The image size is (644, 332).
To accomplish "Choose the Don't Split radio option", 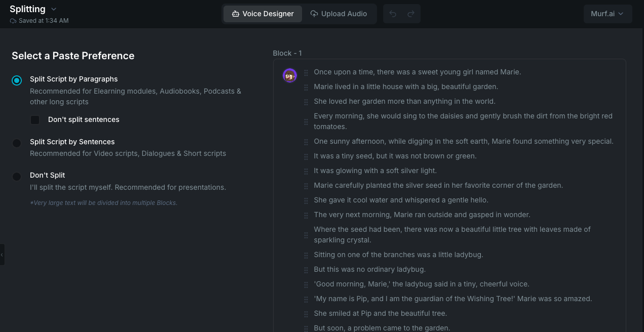I will pos(17,177).
